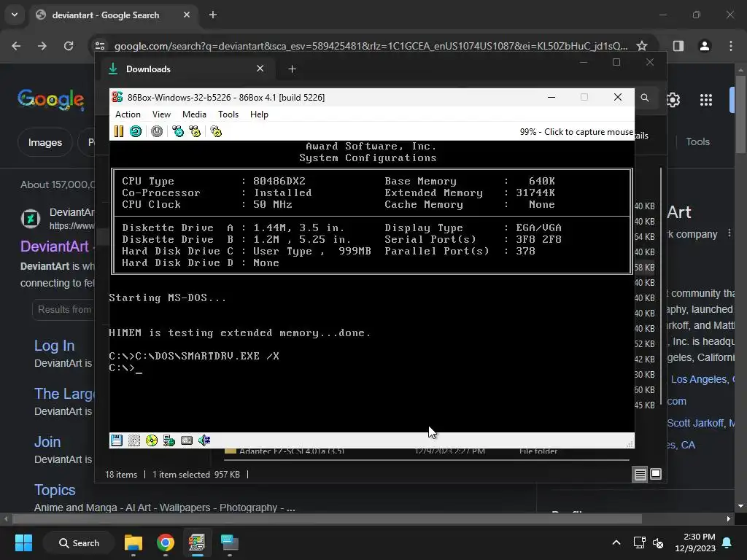Select the Images filter chip

click(x=44, y=142)
